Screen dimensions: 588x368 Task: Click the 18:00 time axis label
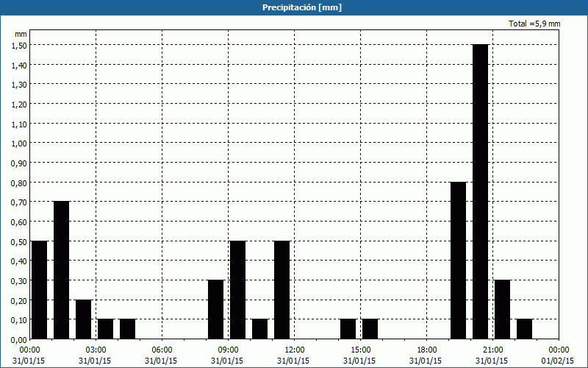(x=426, y=350)
